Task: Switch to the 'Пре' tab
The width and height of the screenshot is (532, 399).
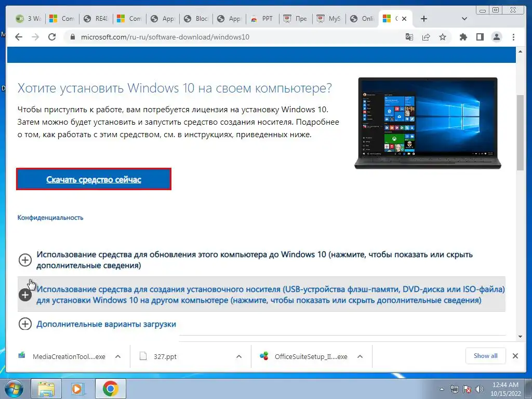Action: (x=296, y=19)
